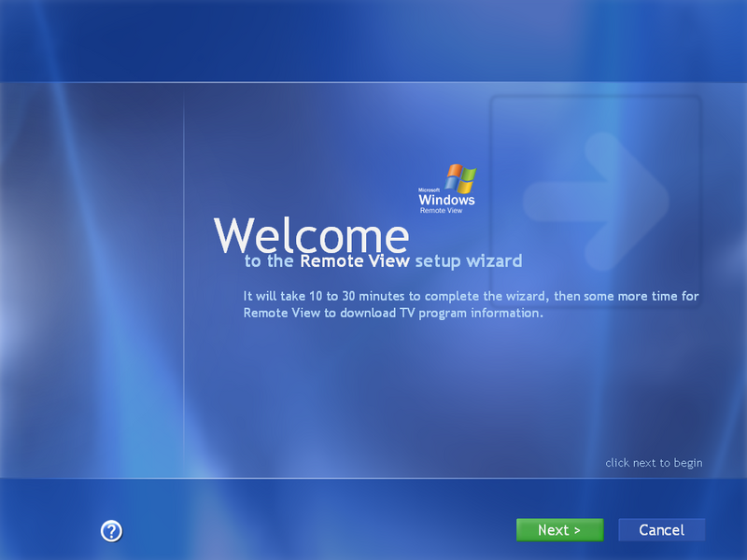
Task: Open help via the question mark icon
Action: point(111,531)
